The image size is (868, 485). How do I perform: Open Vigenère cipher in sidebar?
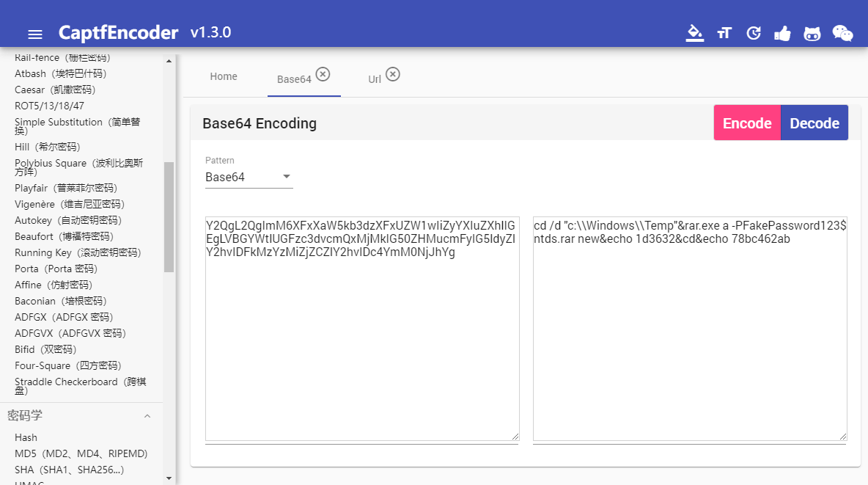click(x=70, y=204)
